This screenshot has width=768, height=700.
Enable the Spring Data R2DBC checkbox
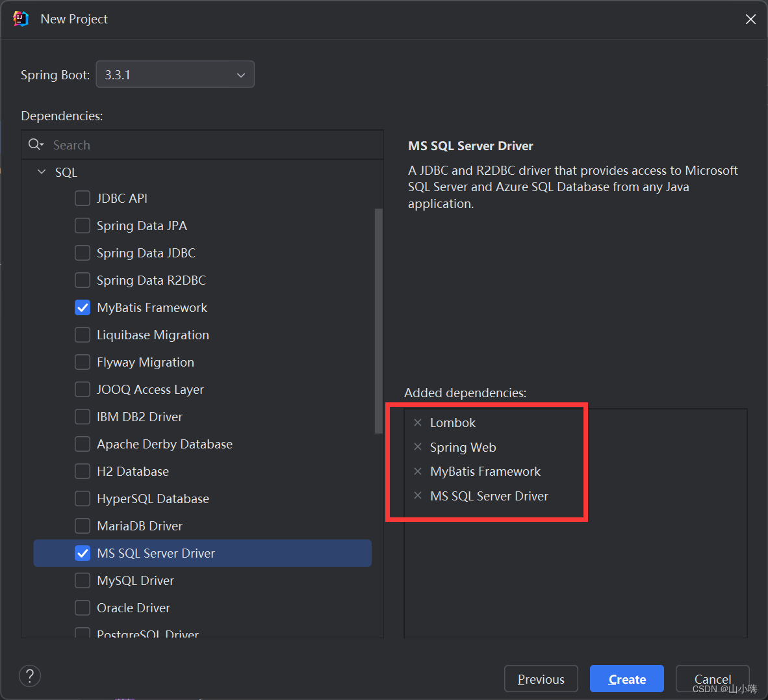83,280
